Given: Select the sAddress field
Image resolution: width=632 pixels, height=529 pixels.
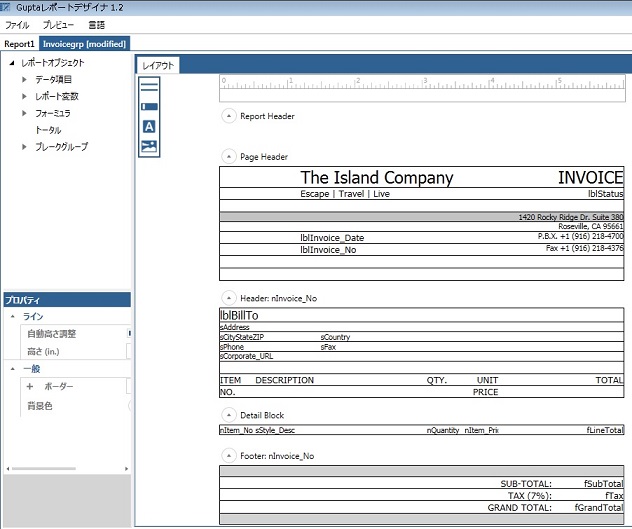Looking at the screenshot, I should [x=235, y=327].
